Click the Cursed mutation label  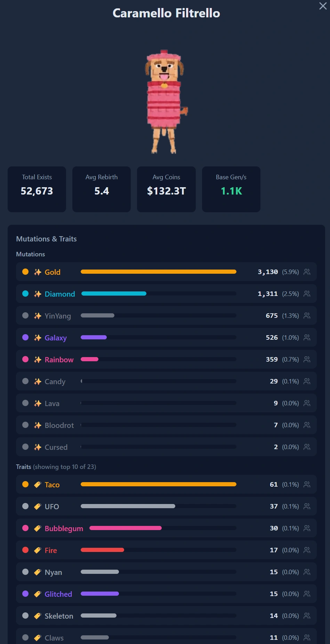point(56,447)
